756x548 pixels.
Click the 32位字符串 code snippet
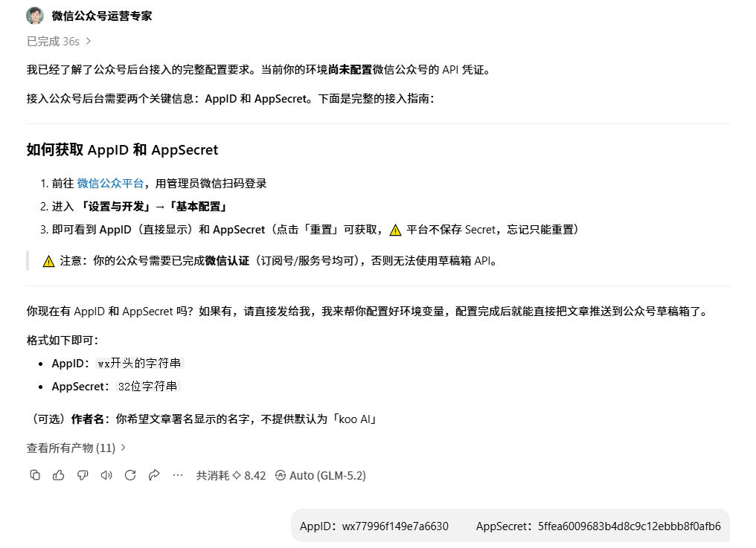click(x=147, y=386)
